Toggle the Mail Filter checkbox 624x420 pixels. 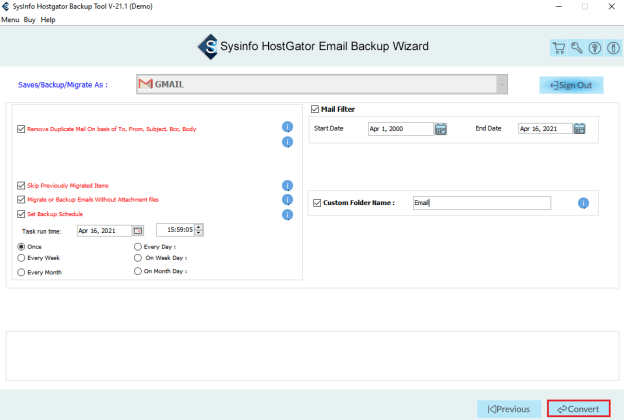[315, 109]
